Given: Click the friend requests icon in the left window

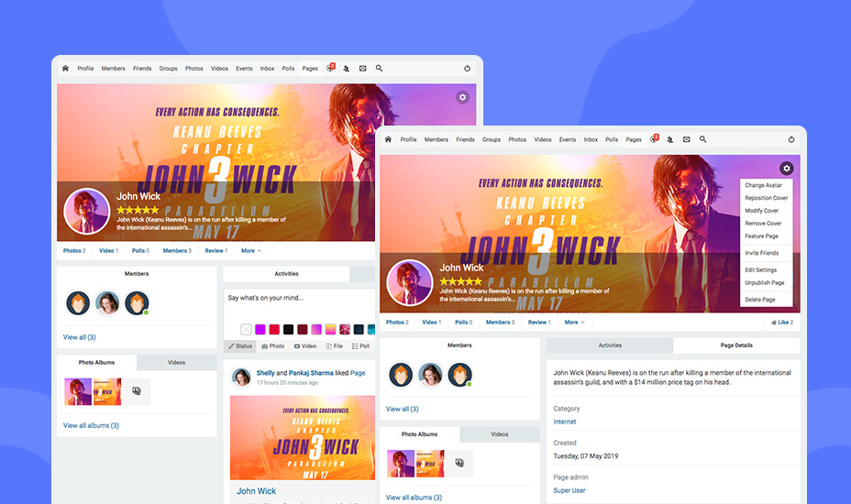Looking at the screenshot, I should click(x=347, y=69).
